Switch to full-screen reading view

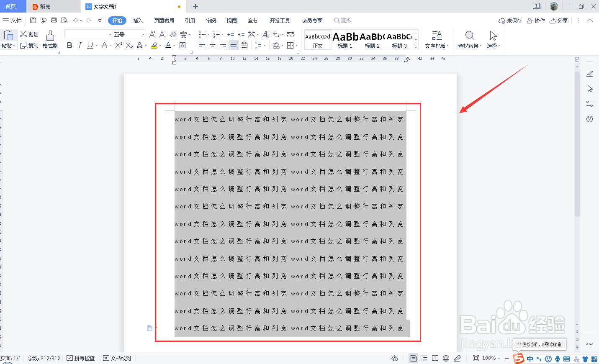435,358
